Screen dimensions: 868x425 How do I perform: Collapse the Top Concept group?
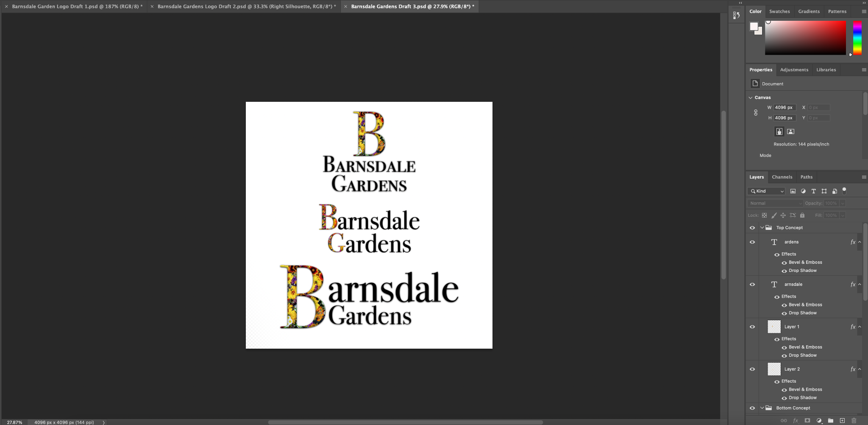coord(762,228)
